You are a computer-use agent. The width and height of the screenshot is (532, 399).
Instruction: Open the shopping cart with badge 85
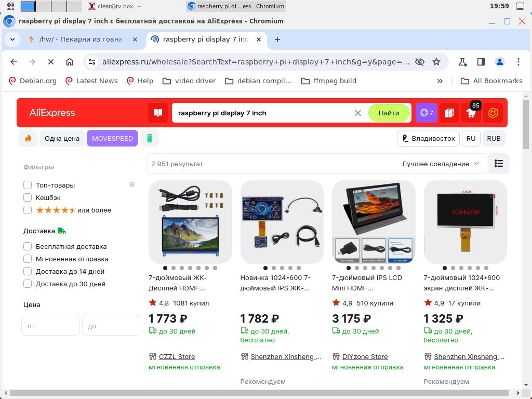471,113
